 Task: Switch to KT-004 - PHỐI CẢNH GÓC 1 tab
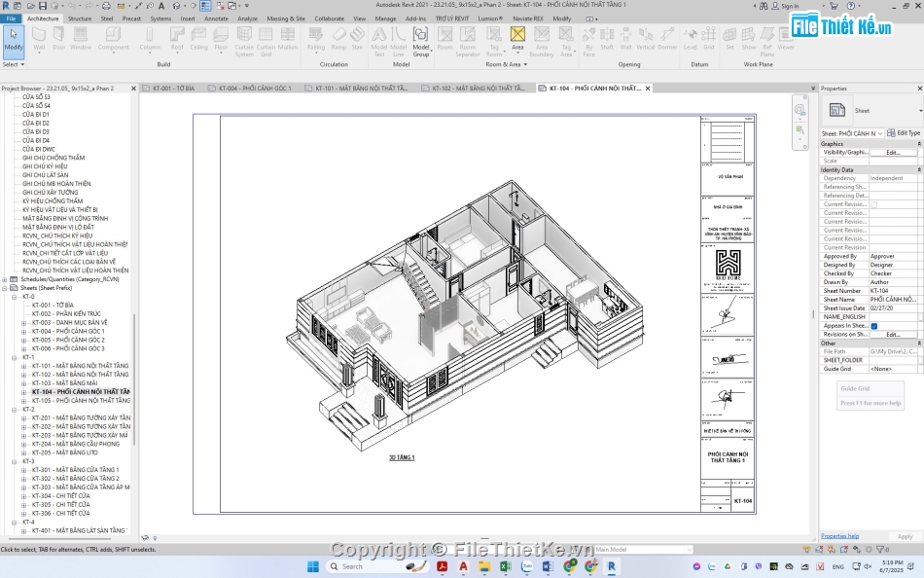pos(255,88)
